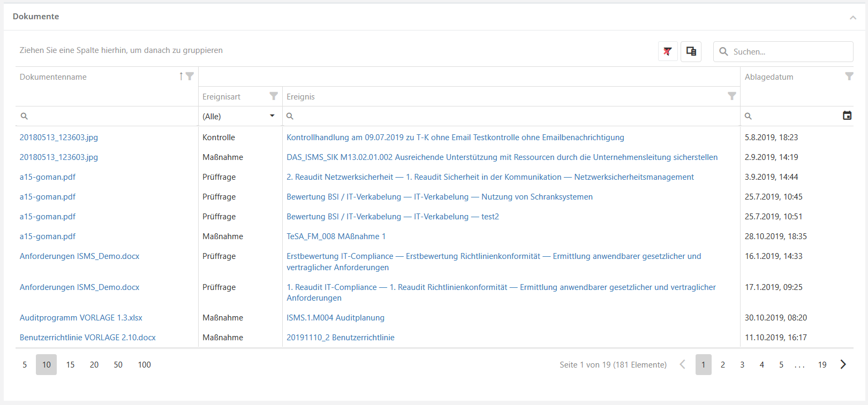Open Auditprogramm VORLAGE 1.3.xlsx document
Image resolution: width=868 pixels, height=405 pixels.
[81, 318]
